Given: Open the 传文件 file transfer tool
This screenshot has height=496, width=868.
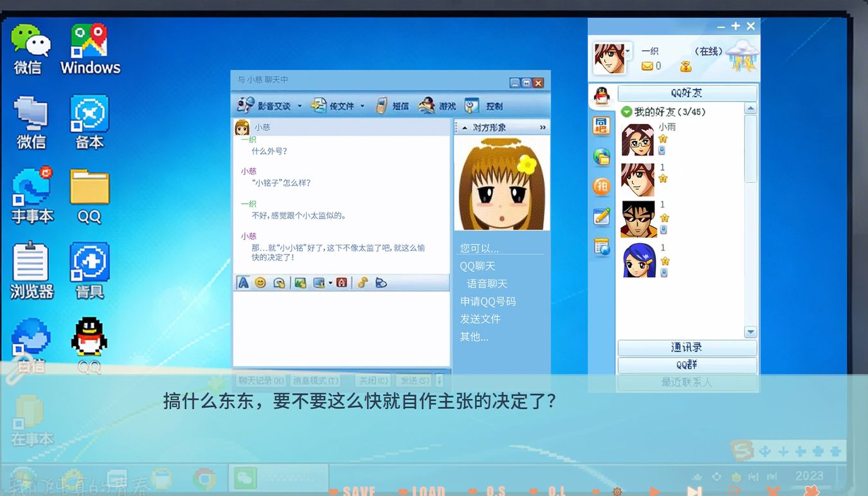Looking at the screenshot, I should 333,106.
